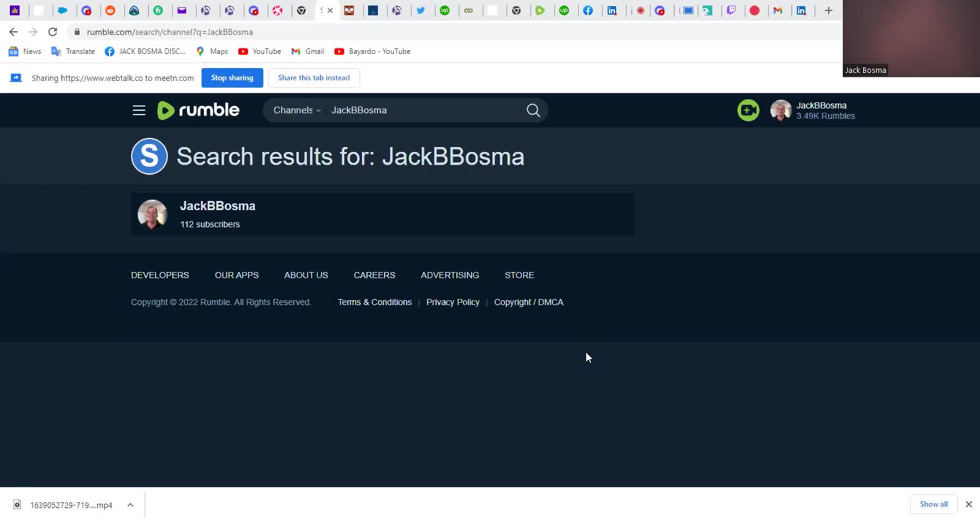Reload the current page
Image resolution: width=980 pixels, height=522 pixels.
tap(53, 32)
